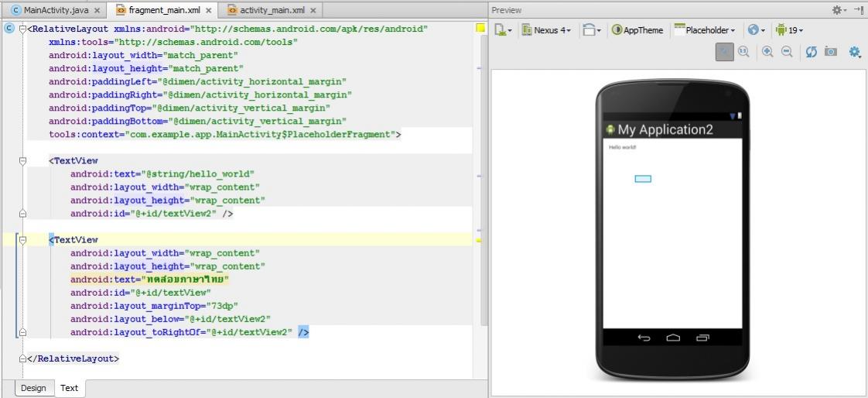868x398 pixels.
Task: Click the editor vertical scrollbar
Action: (x=484, y=180)
